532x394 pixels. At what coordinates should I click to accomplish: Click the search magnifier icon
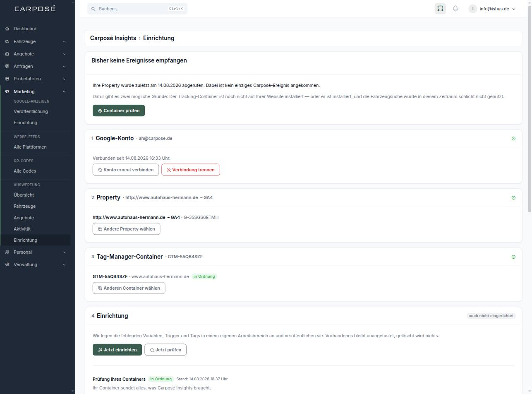pyautogui.click(x=93, y=9)
